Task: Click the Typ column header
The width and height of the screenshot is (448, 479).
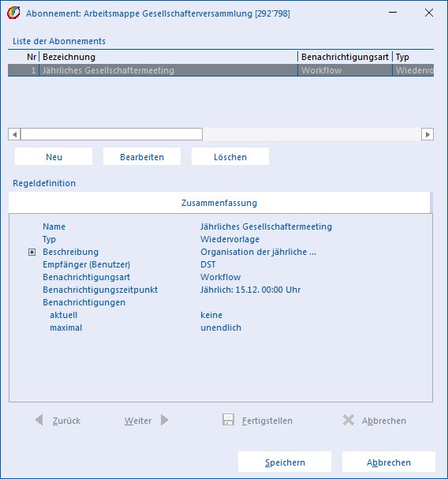Action: point(413,57)
